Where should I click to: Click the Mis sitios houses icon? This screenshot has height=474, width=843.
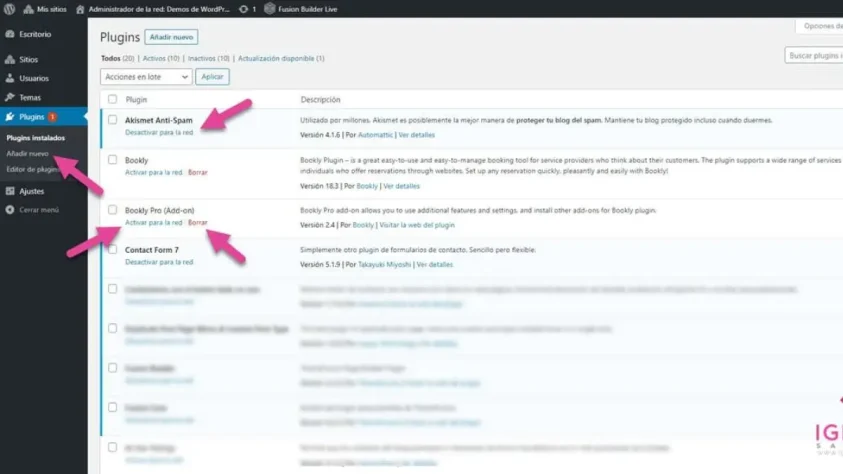pyautogui.click(x=28, y=9)
